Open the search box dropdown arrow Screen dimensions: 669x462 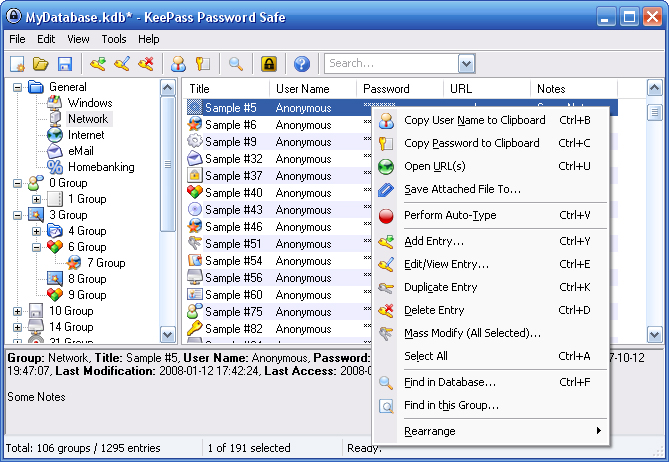click(x=466, y=64)
